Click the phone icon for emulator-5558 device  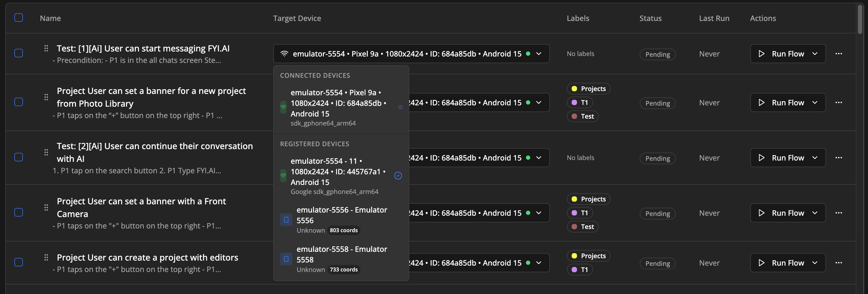pos(286,259)
